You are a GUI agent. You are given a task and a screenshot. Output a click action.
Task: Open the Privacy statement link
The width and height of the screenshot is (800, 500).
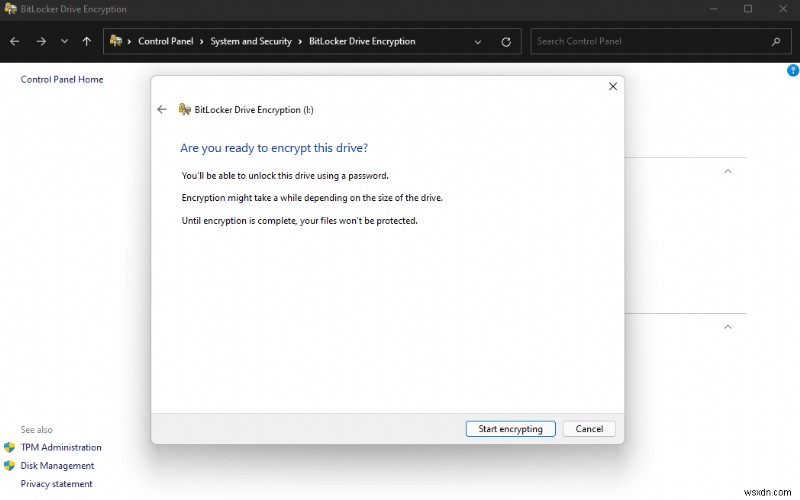[56, 484]
